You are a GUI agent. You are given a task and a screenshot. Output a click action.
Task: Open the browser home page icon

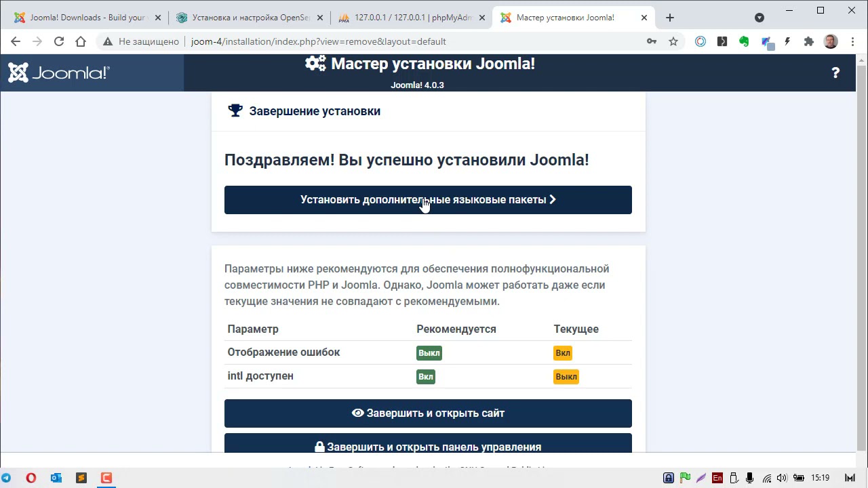81,41
